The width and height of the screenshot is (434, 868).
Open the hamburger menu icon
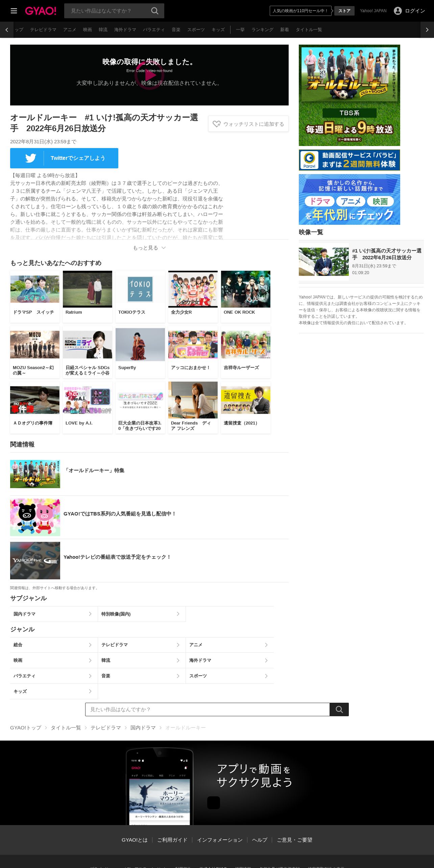(x=14, y=11)
